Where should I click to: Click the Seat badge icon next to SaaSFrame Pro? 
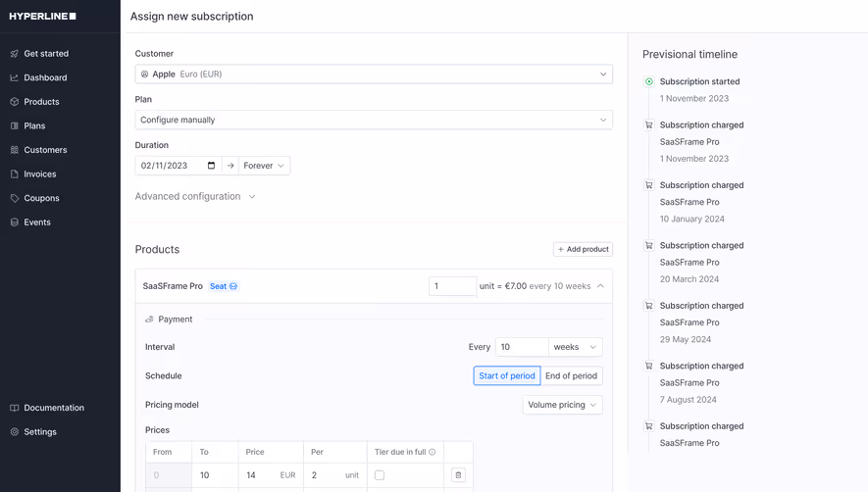click(x=233, y=286)
